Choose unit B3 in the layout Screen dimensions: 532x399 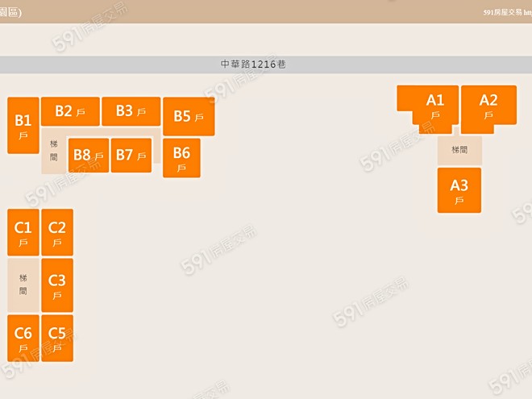tap(131, 111)
